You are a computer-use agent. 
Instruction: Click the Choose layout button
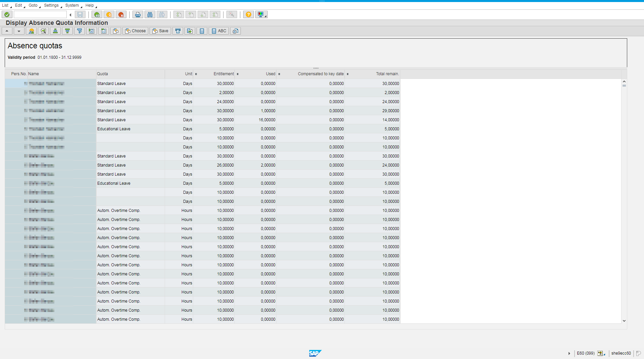coord(135,31)
